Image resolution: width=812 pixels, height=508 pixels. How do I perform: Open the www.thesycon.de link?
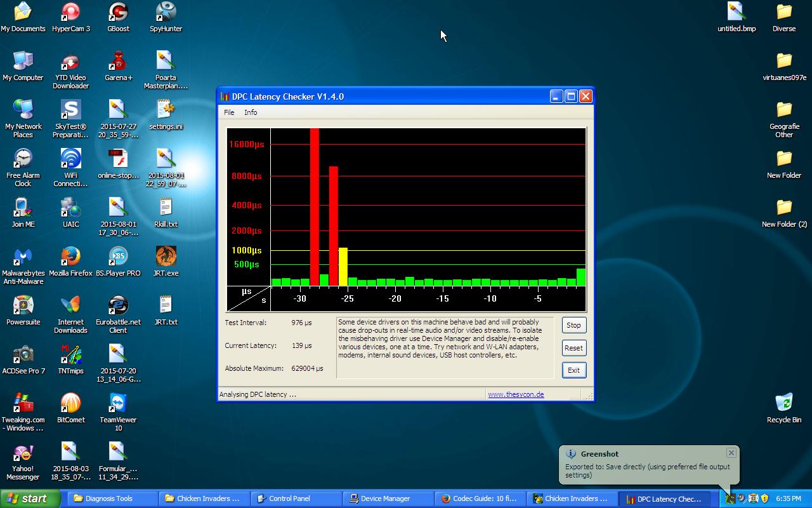coord(516,394)
